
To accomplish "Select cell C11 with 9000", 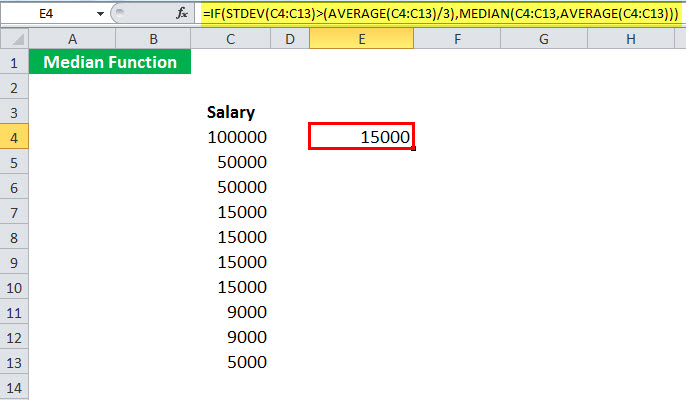I will (231, 312).
